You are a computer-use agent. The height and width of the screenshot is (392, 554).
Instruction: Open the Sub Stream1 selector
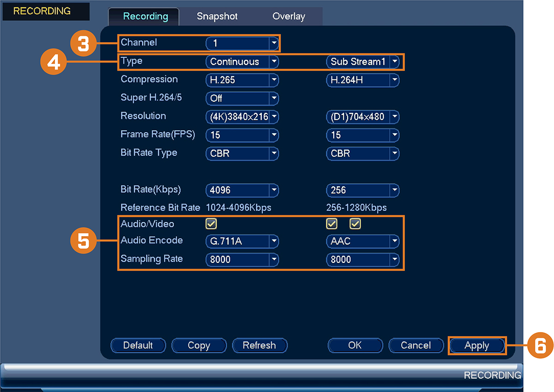click(362, 62)
